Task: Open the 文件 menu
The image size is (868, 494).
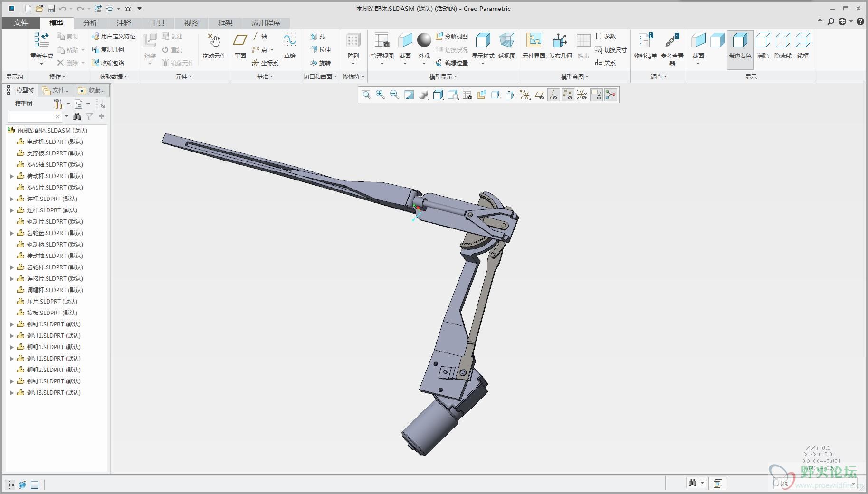Action: 21,23
